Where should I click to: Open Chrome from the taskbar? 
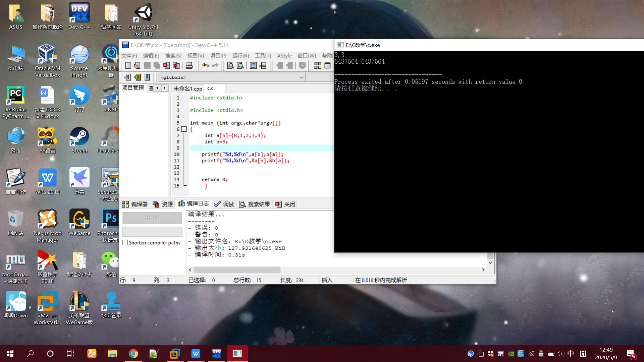point(133,354)
